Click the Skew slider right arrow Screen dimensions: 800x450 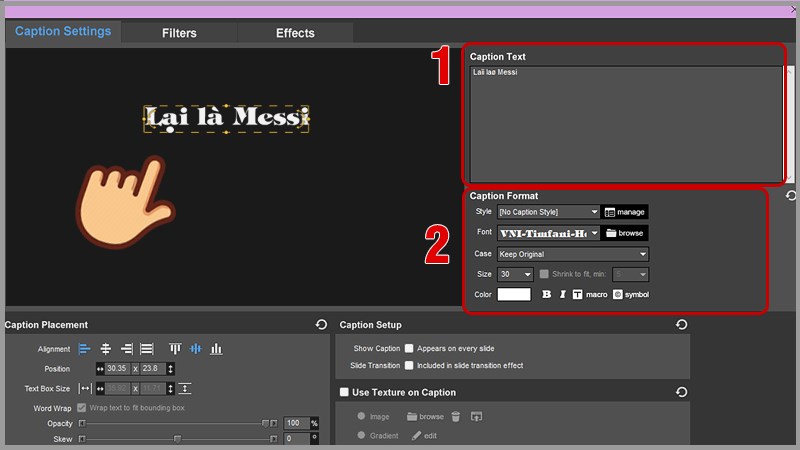pos(274,439)
